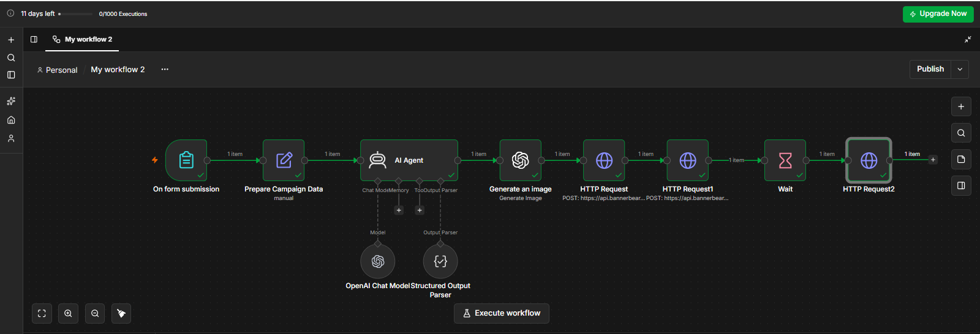Add a Tool sub-node to the AI Agent
The width and height of the screenshot is (980, 334).
tap(420, 210)
